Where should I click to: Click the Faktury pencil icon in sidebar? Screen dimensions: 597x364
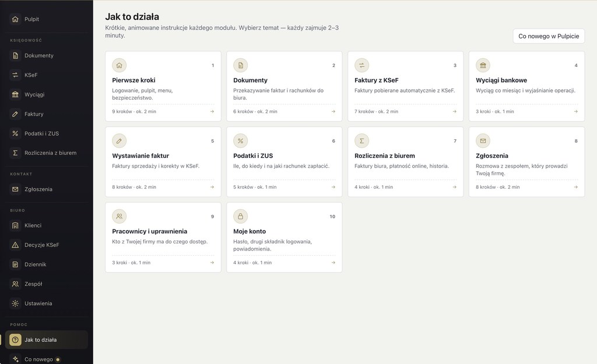tap(15, 114)
